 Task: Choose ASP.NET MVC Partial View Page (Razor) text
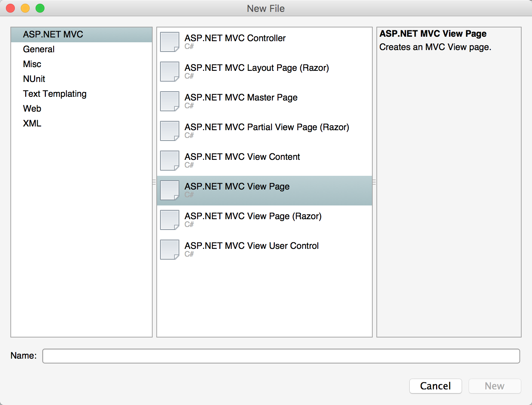pos(267,127)
